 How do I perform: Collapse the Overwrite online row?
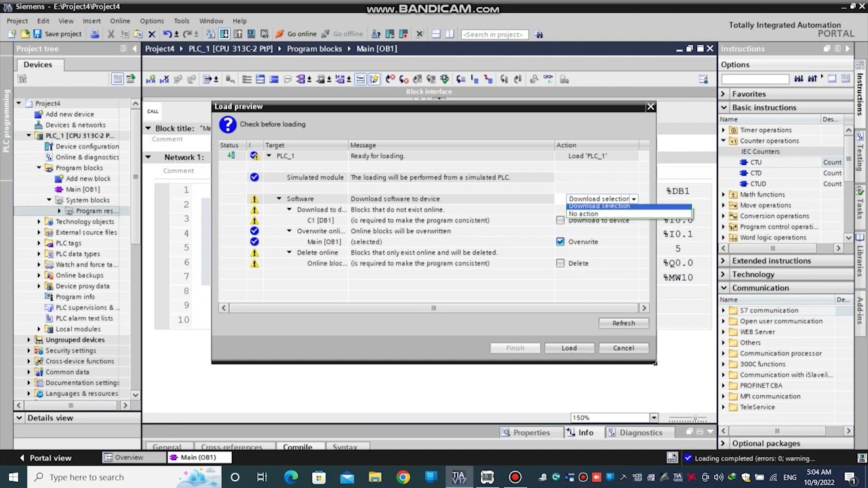click(x=289, y=231)
